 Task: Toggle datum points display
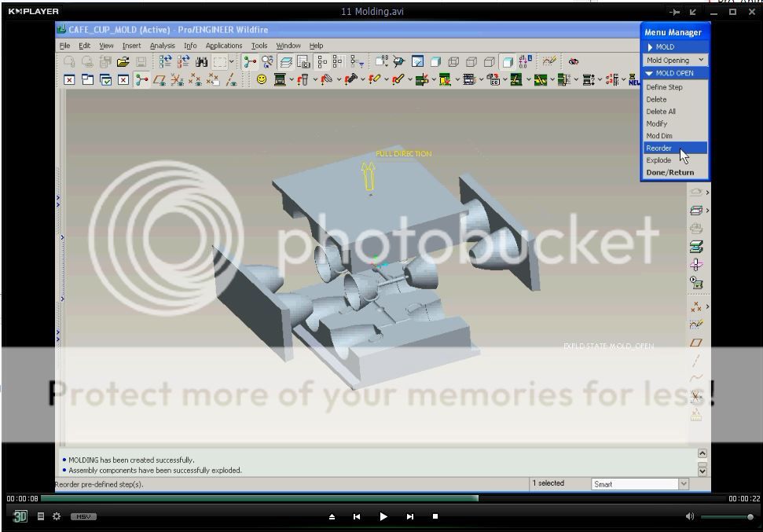pyautogui.click(x=196, y=79)
